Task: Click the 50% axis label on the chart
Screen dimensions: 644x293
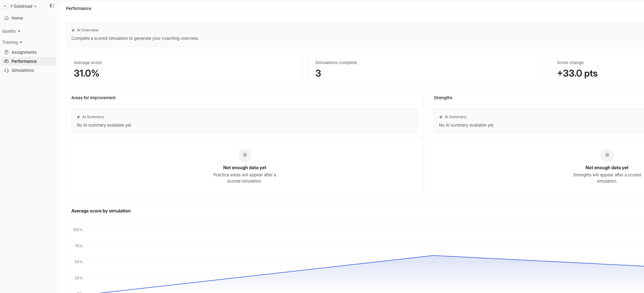Action: click(79, 262)
